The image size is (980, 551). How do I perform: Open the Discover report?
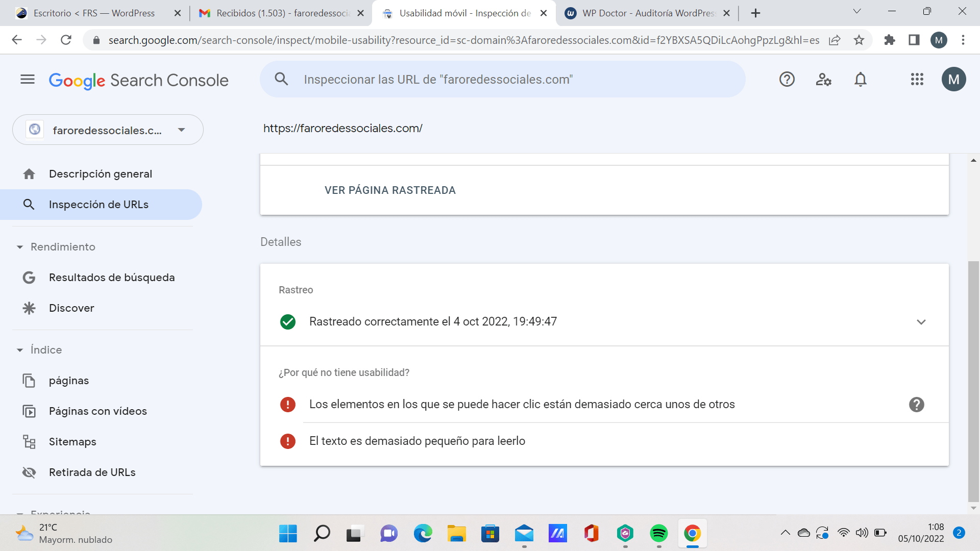coord(101,308)
